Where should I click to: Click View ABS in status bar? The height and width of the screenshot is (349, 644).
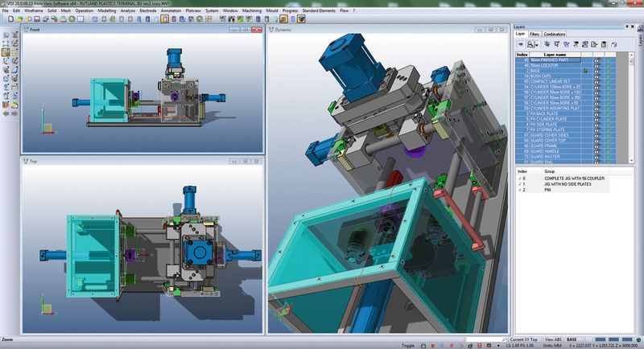pyautogui.click(x=553, y=339)
